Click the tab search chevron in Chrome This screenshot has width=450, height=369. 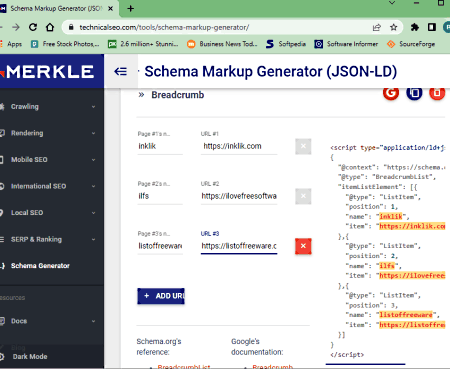[392, 3]
